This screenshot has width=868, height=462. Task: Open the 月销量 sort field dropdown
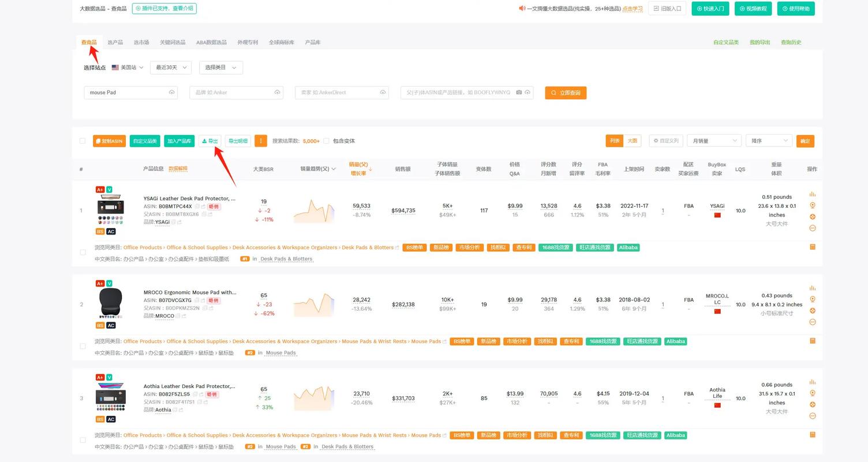click(714, 141)
